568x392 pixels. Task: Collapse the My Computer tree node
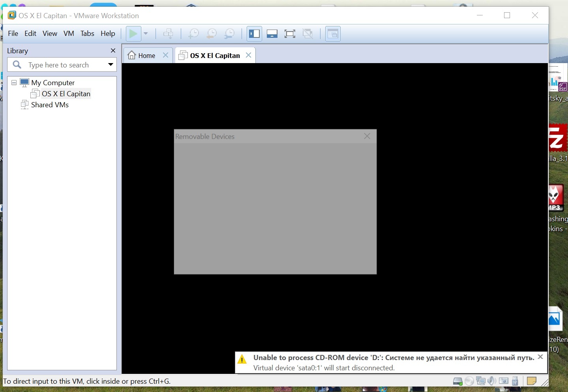pos(14,83)
